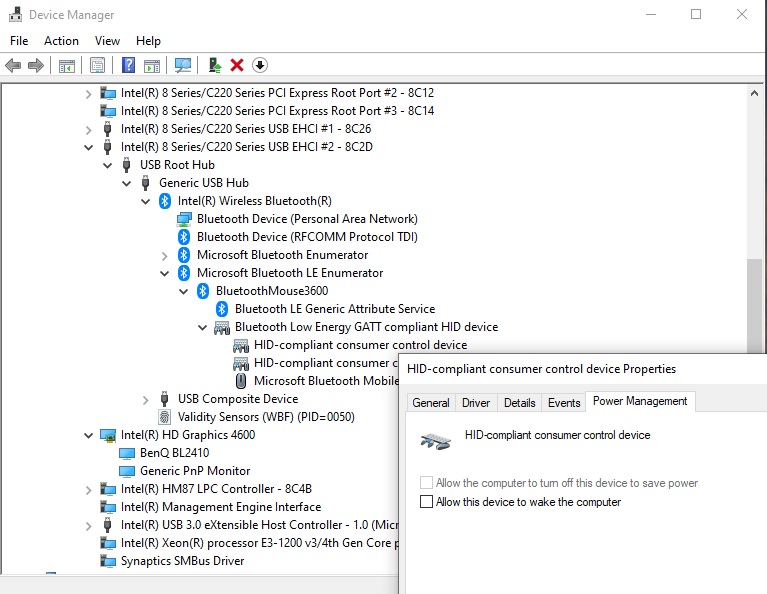This screenshot has height=594, width=767.
Task: Click the red X Uninstall device icon
Action: [x=237, y=65]
